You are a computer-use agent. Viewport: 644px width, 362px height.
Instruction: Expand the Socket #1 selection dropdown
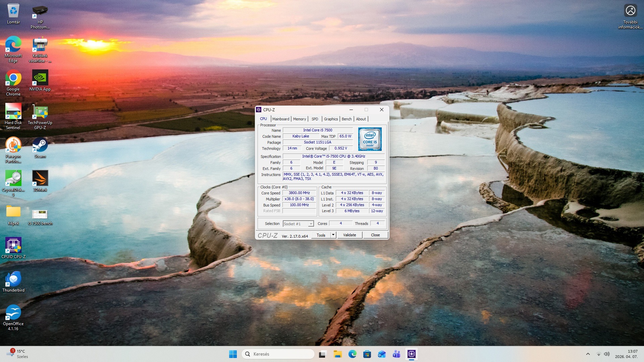point(311,224)
